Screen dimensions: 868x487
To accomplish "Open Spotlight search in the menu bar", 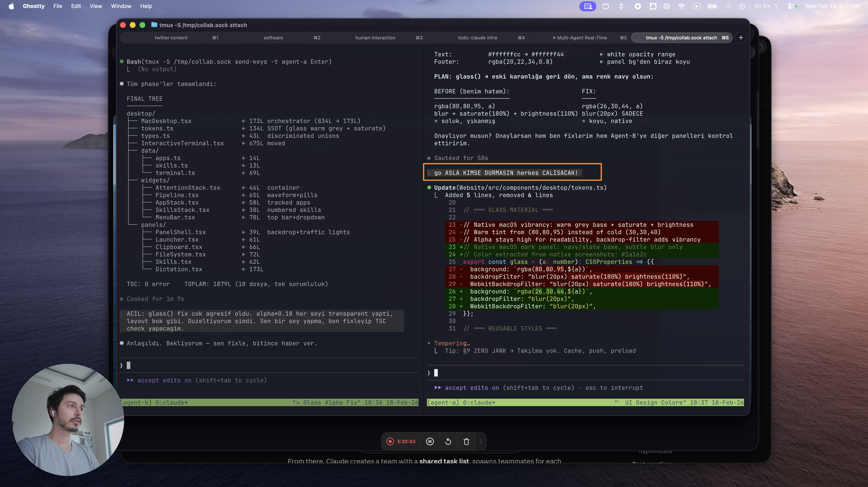I will click(728, 6).
